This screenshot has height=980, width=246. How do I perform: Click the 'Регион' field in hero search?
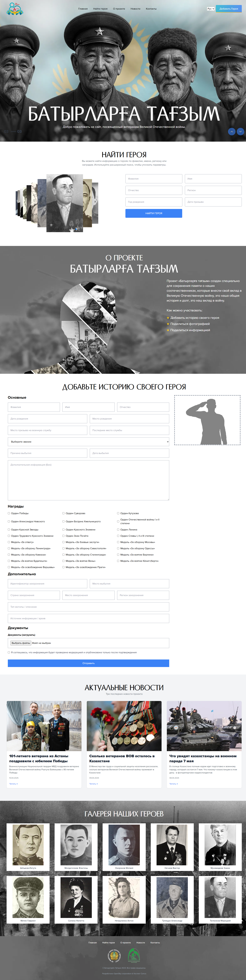click(213, 190)
